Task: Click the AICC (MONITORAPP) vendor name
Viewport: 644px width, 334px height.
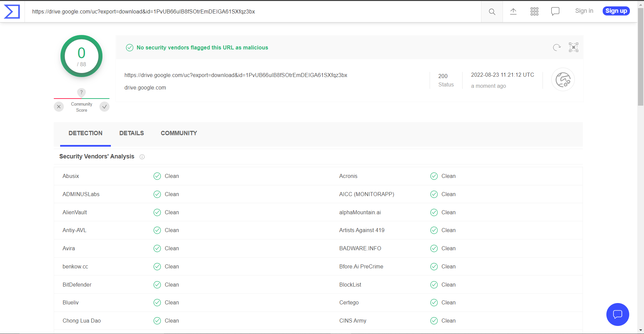Action: pos(367,194)
